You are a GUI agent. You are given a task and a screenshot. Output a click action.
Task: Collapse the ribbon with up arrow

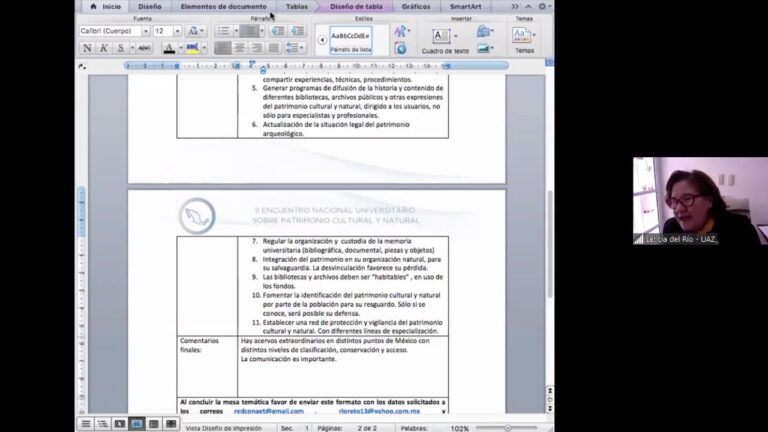(528, 6)
